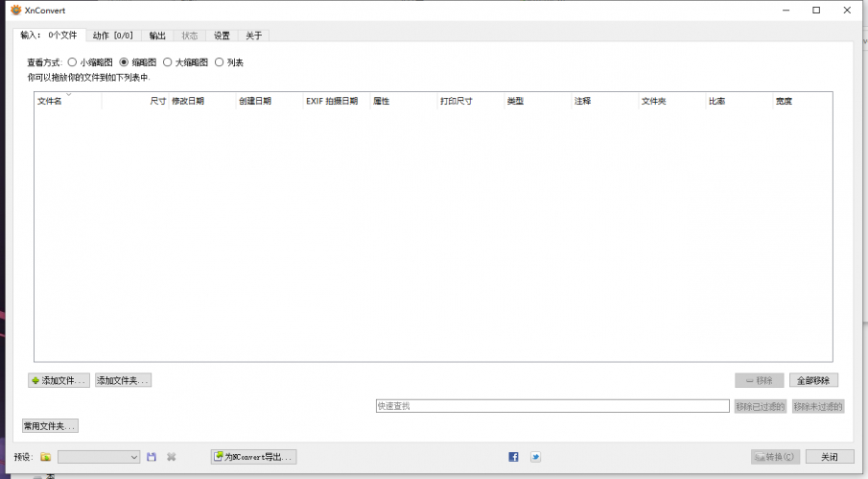Viewport: 868px width, 479px height.
Task: Click the delete preset X icon
Action: coord(172,457)
